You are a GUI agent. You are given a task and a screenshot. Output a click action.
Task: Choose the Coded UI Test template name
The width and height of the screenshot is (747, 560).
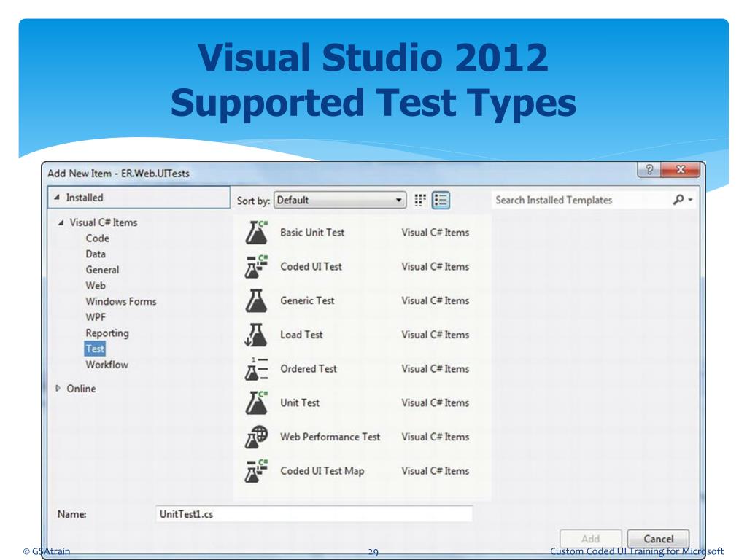[x=311, y=267]
